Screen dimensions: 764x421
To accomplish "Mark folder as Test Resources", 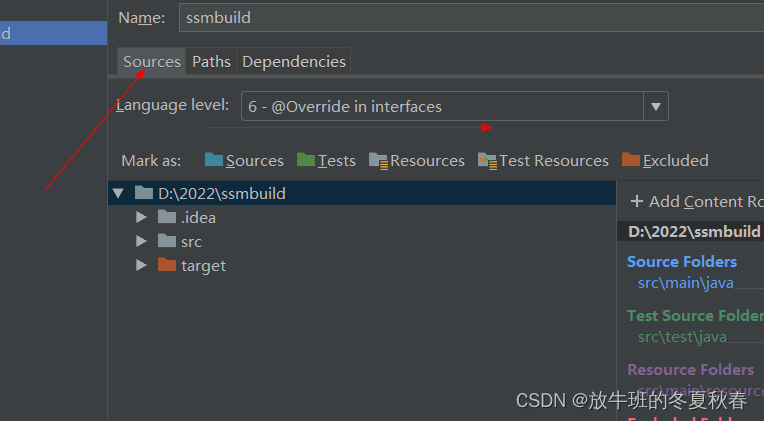I will 543,160.
